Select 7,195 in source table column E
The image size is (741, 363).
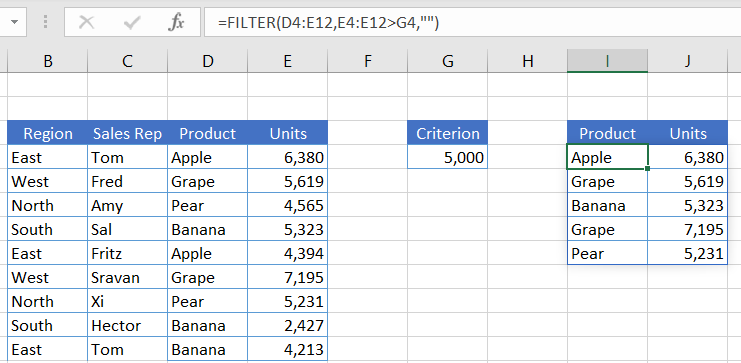coord(287,277)
